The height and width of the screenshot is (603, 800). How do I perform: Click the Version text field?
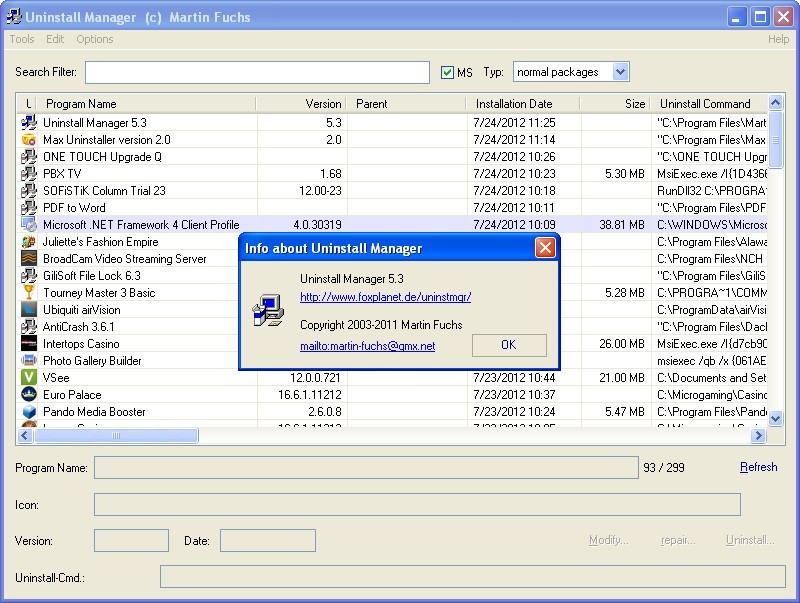click(x=131, y=540)
